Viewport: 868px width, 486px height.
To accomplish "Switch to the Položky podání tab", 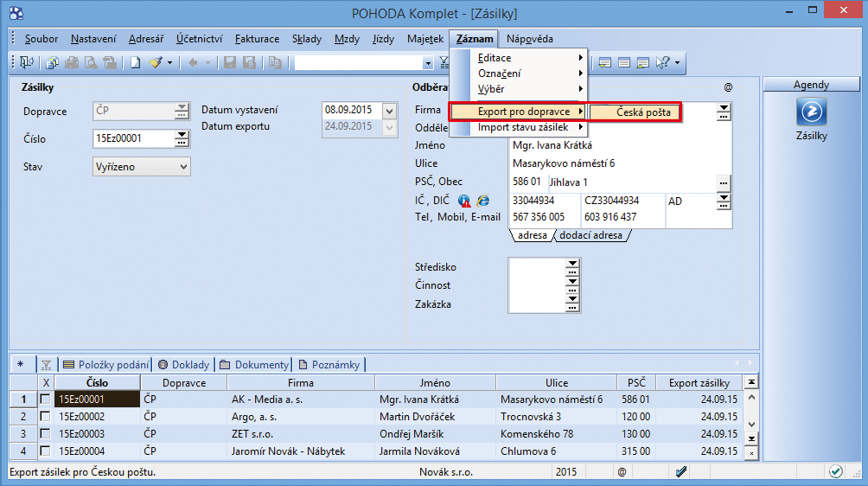I will [x=106, y=365].
